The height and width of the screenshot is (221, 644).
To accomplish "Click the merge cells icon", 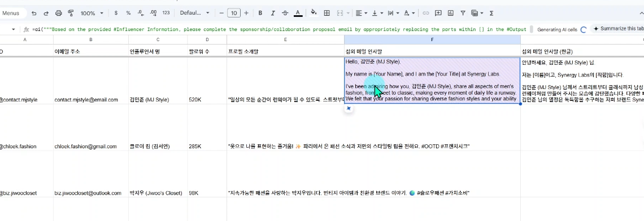I will (340, 13).
